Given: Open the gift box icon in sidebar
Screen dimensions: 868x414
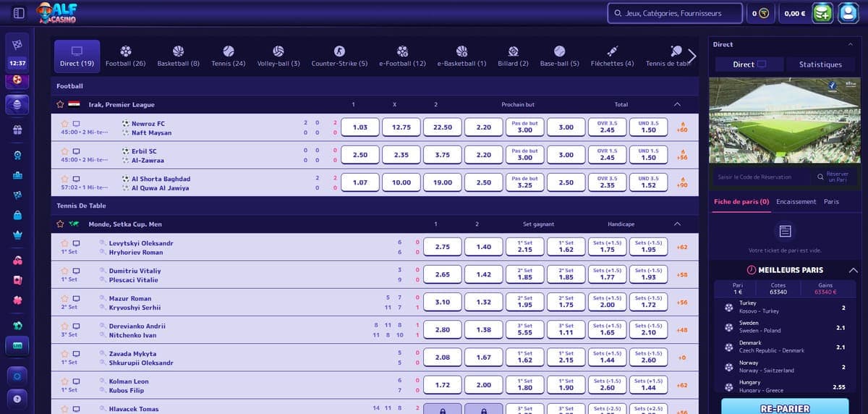Looking at the screenshot, I should [17, 130].
